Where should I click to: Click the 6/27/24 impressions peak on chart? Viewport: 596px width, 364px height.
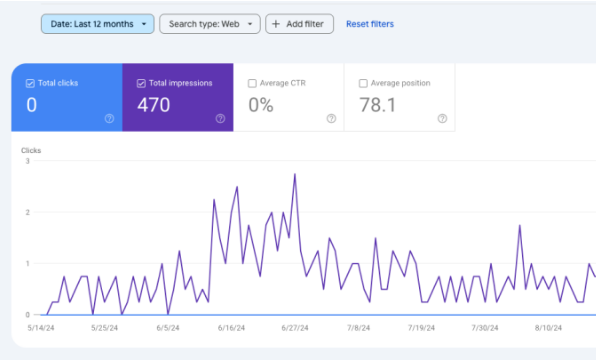295,175
